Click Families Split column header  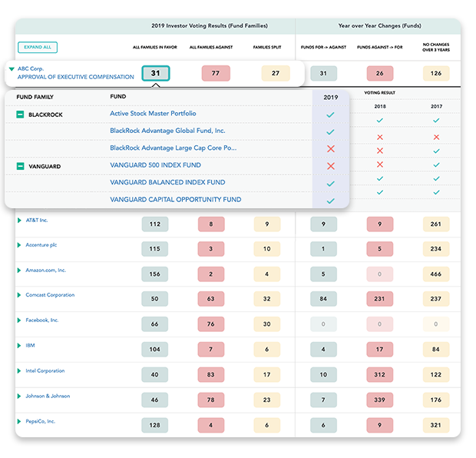267,47
